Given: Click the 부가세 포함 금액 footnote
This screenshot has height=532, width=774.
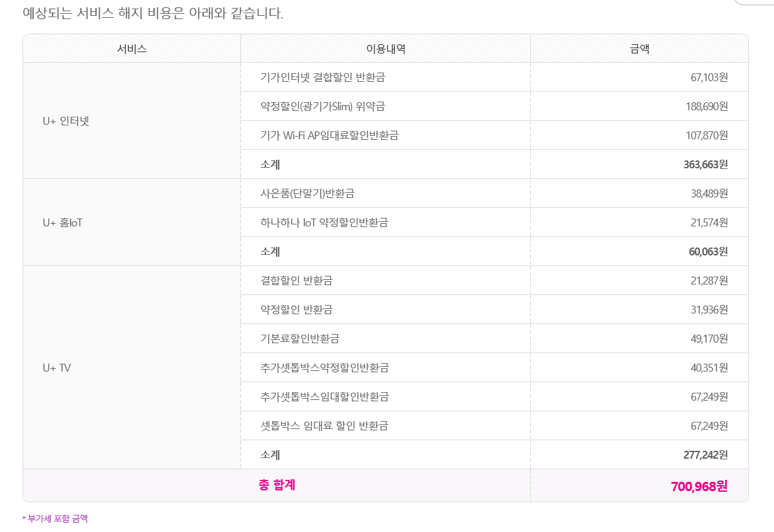Looking at the screenshot, I should [x=55, y=519].
